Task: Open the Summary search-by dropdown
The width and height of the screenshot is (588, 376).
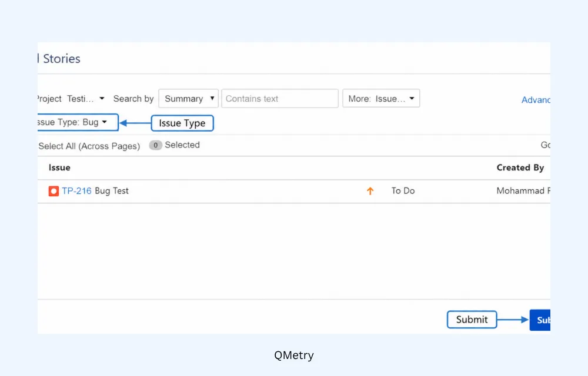Action: 188,99
